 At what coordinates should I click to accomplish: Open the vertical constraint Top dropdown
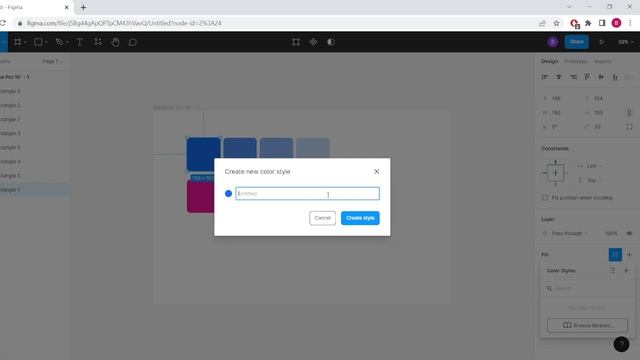point(589,180)
